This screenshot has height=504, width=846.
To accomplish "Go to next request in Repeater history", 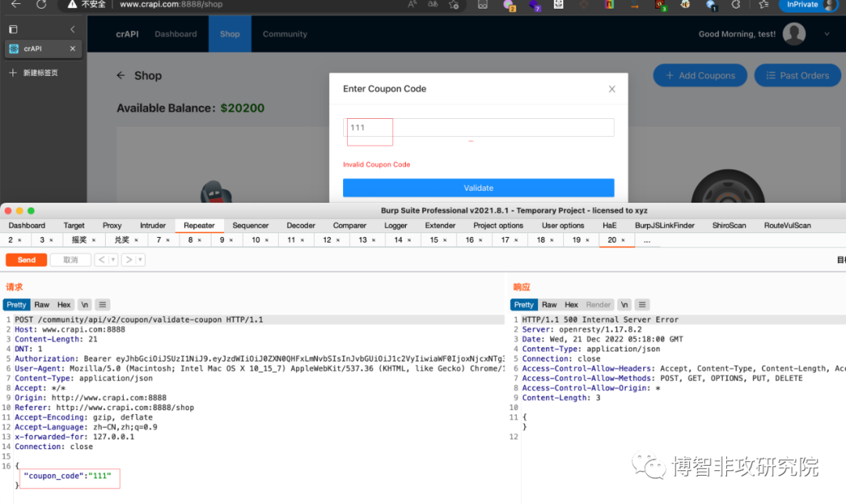I will 128,260.
